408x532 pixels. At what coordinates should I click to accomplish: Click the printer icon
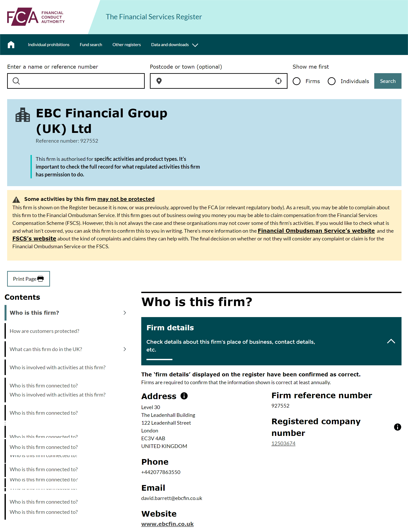point(40,279)
